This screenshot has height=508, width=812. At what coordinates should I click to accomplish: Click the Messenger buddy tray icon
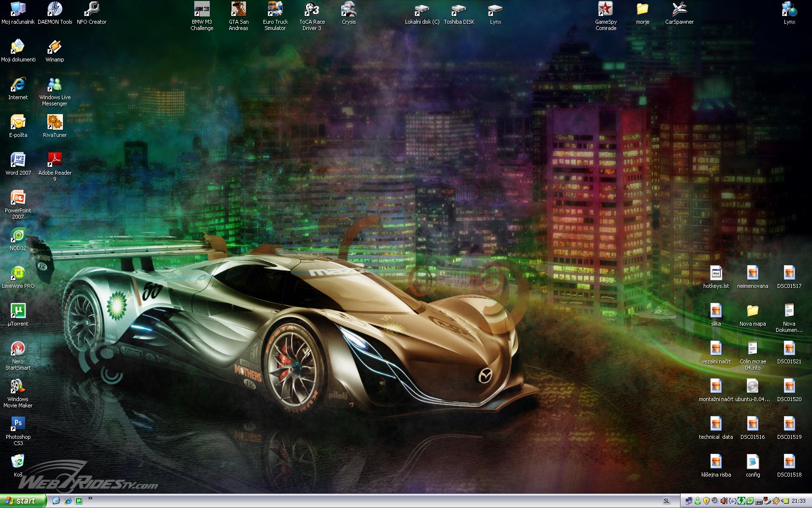(697, 501)
